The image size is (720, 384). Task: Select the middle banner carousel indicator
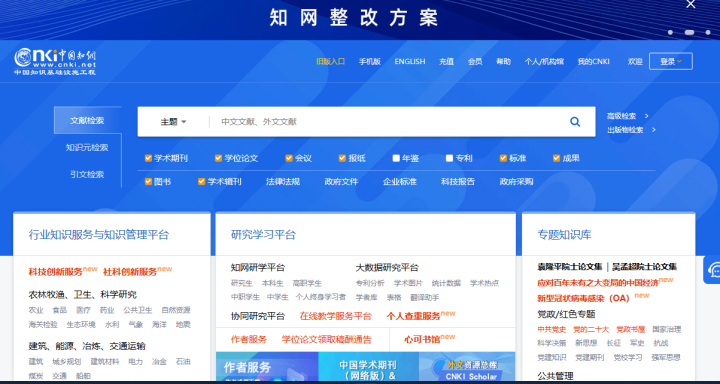689,32
